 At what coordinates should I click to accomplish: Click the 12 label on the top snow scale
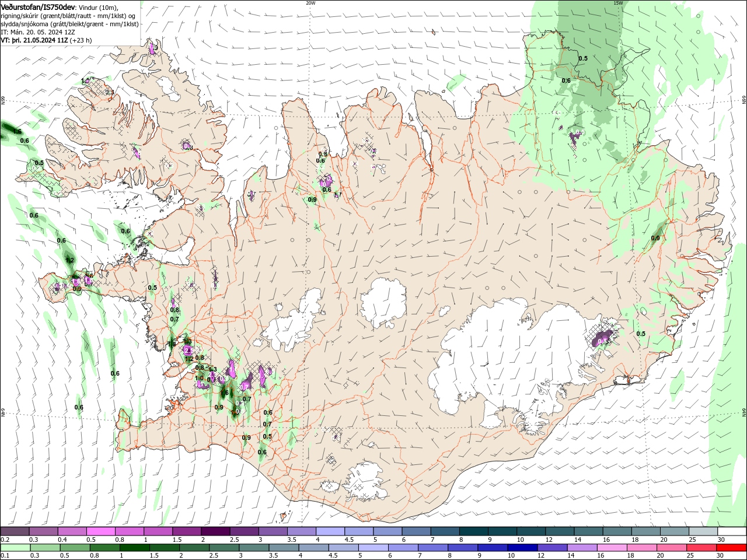coord(549,540)
